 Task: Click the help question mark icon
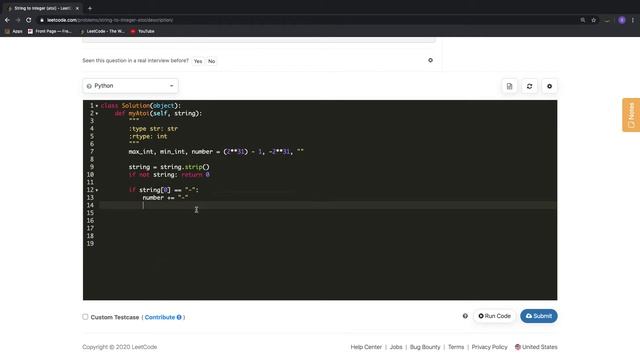[465, 316]
